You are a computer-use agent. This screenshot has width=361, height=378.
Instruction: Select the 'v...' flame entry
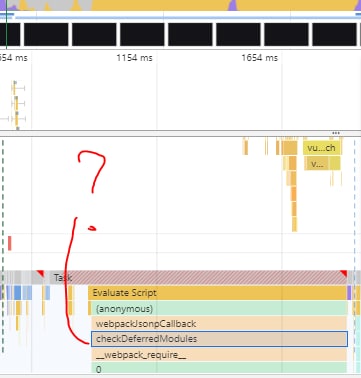[x=316, y=163]
